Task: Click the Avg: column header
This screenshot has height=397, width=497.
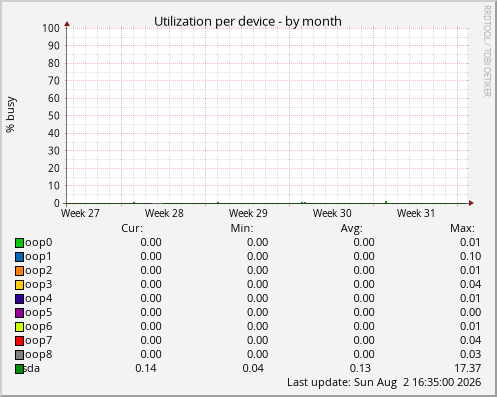Action: coord(352,229)
